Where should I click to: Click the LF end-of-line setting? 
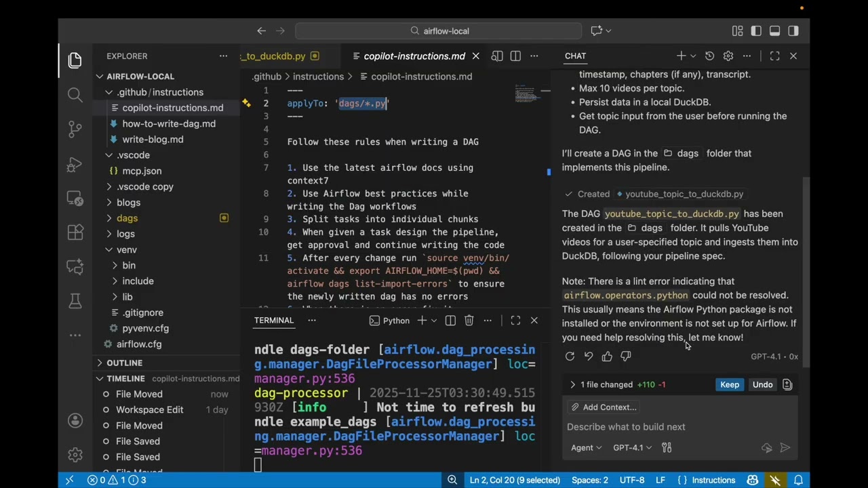point(660,480)
